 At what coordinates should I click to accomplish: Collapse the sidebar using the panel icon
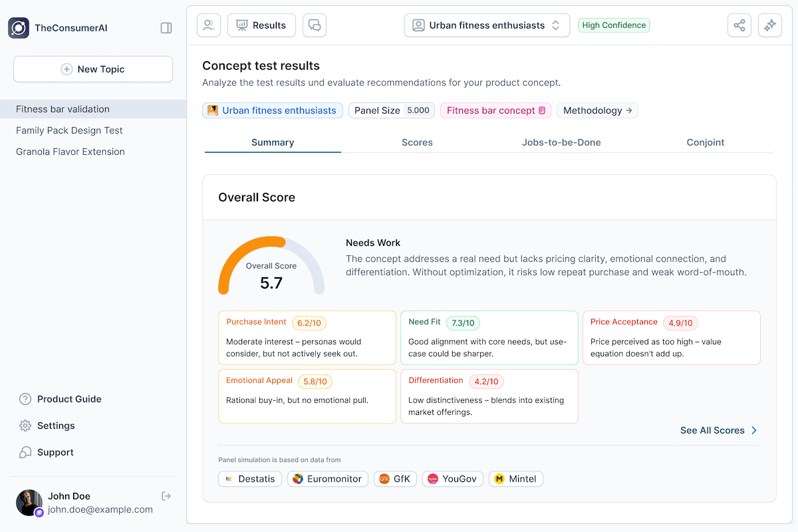click(166, 27)
